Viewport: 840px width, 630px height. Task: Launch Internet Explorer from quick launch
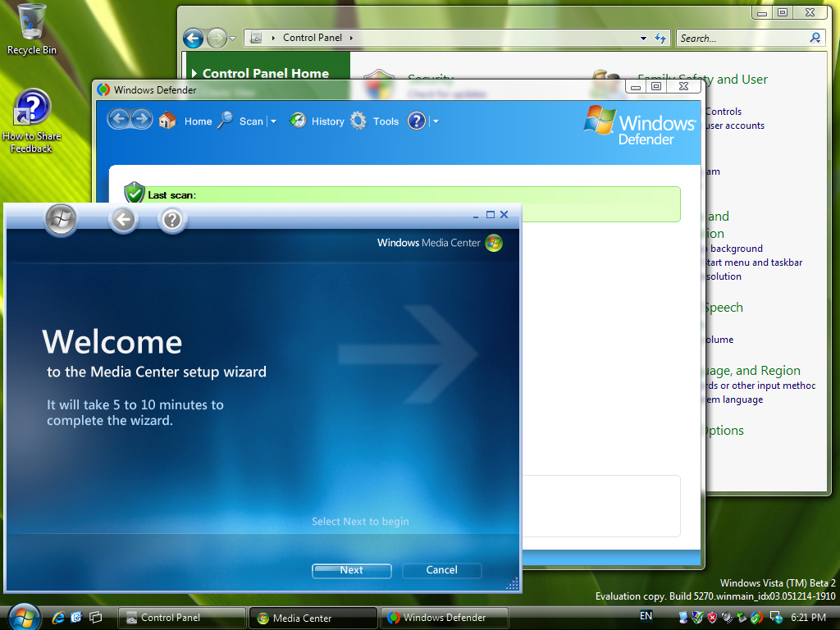coord(58,618)
